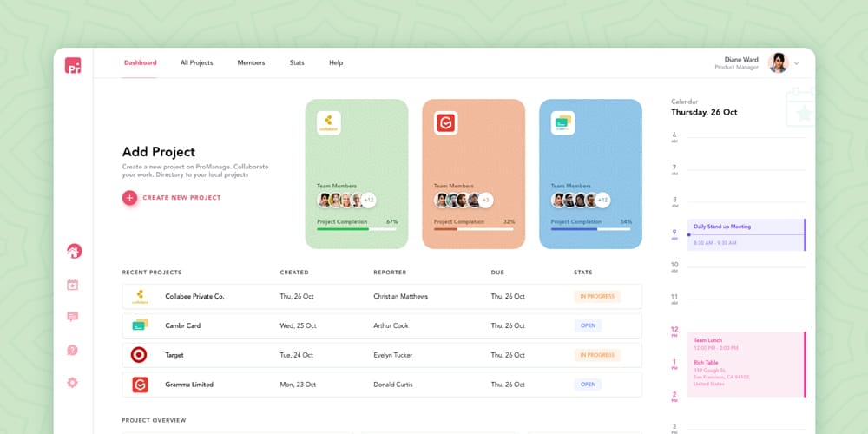Screen dimensions: 868x434
Task: Open All Projects tab
Action: point(196,63)
